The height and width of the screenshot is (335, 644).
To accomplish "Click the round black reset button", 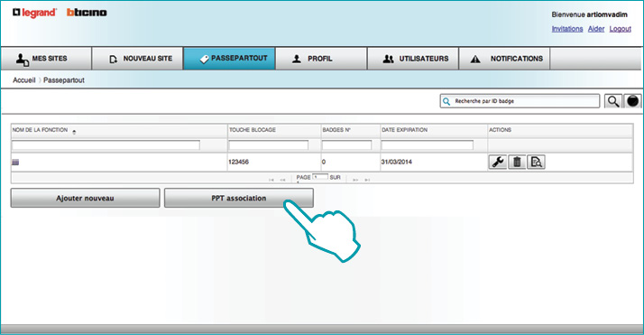I will point(633,101).
